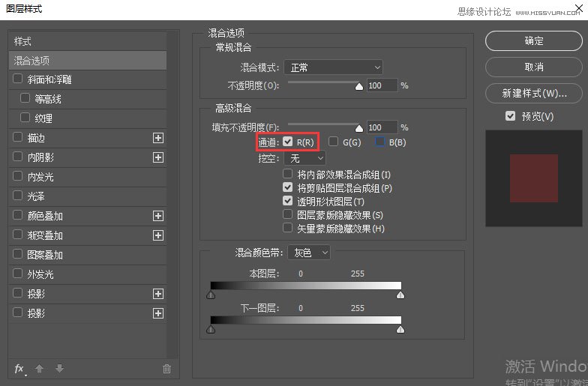Click the 取消 button
This screenshot has height=386, width=588.
pos(534,67)
